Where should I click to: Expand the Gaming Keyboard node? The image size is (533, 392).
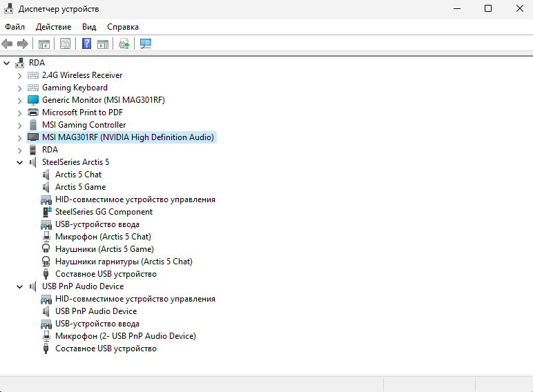point(20,88)
